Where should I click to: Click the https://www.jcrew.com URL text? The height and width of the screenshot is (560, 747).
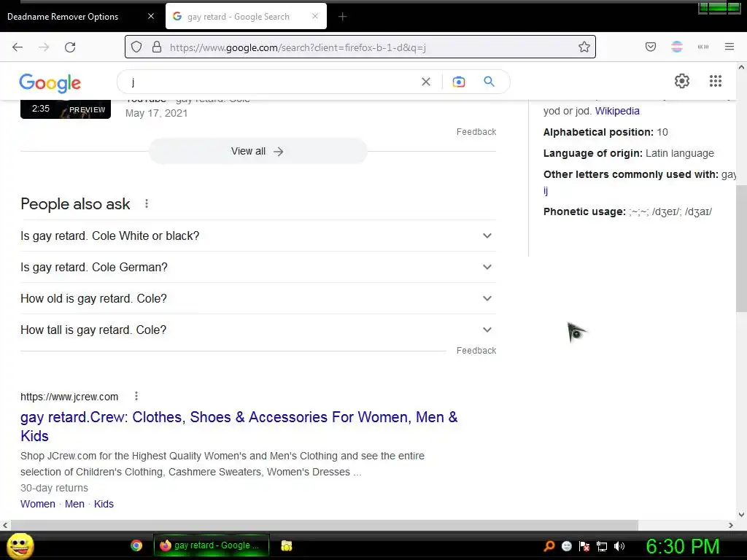69,397
